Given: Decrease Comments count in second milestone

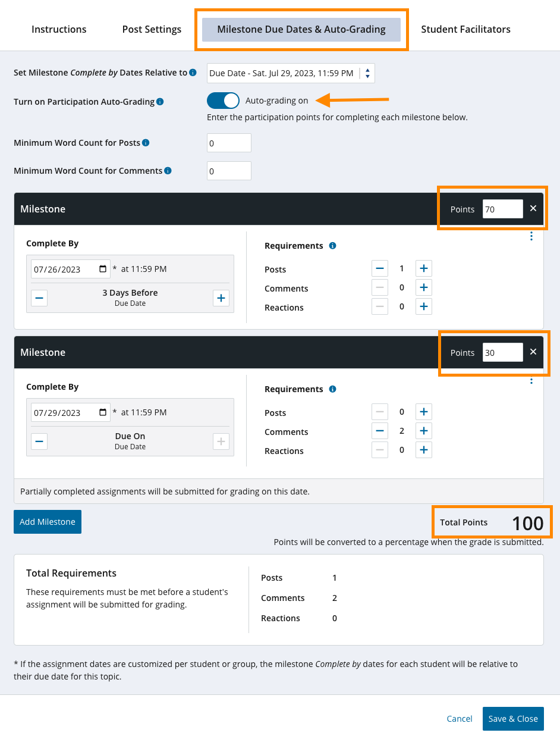Looking at the screenshot, I should point(380,431).
